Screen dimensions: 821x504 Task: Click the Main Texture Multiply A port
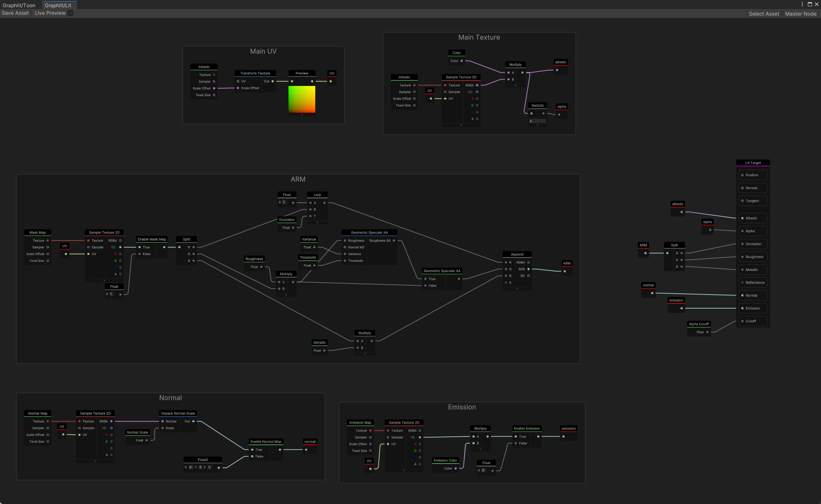508,73
